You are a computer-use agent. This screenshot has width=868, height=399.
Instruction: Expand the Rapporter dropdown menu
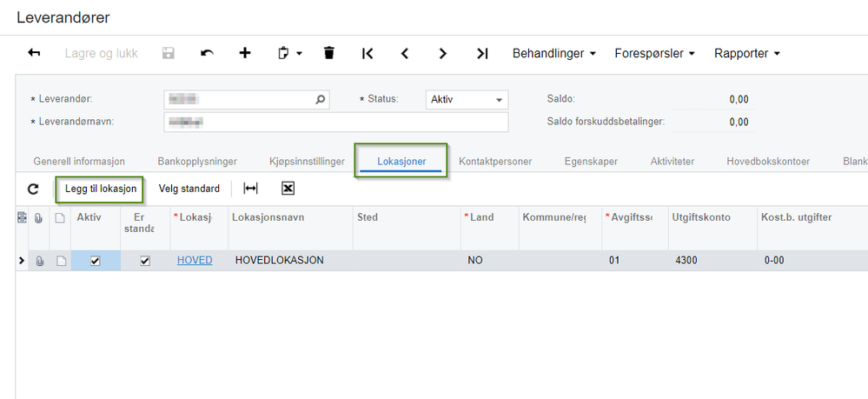(x=746, y=53)
